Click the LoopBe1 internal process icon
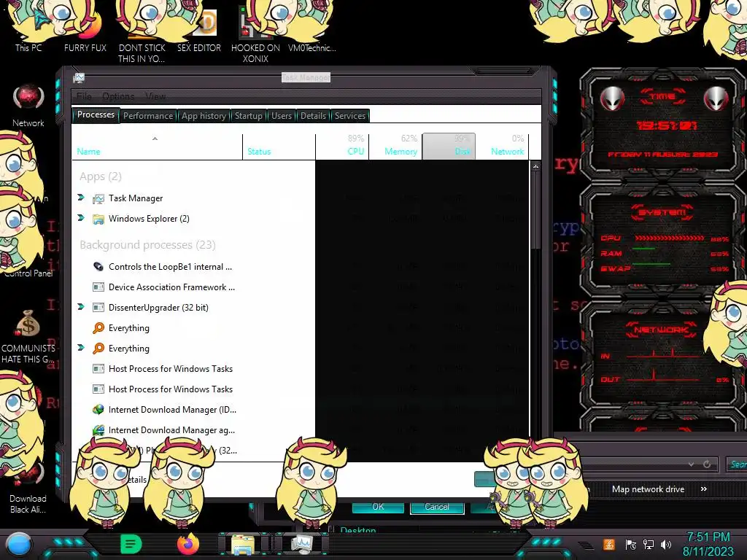The height and width of the screenshot is (560, 747). (98, 267)
